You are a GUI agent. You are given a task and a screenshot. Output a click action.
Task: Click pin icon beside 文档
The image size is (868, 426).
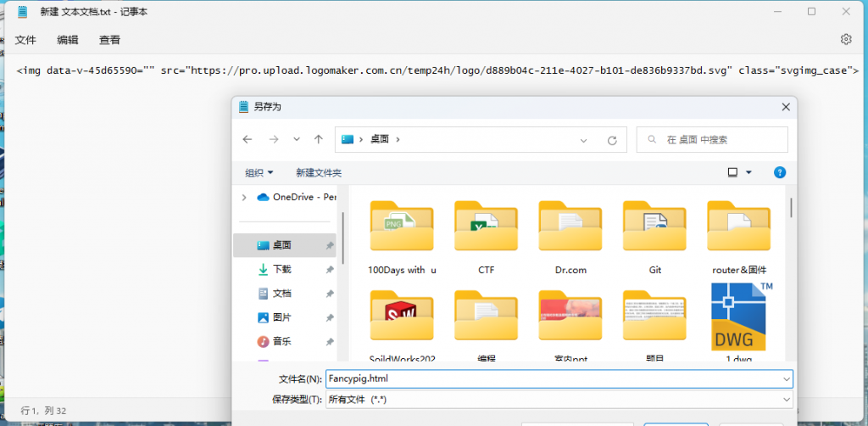[x=330, y=294]
